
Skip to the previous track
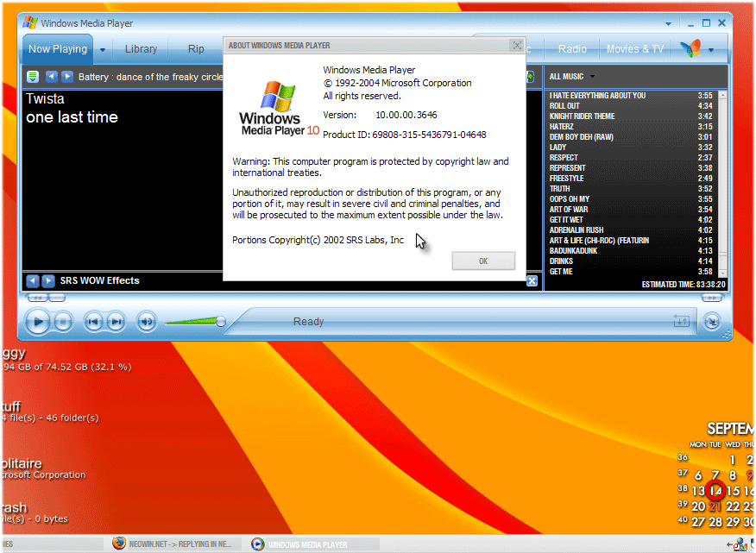tap(93, 322)
